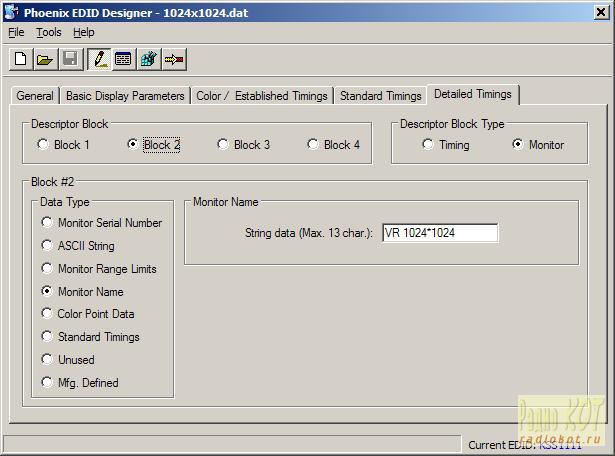615x456 pixels.
Task: Click the New file toolbar icon
Action: [20, 59]
